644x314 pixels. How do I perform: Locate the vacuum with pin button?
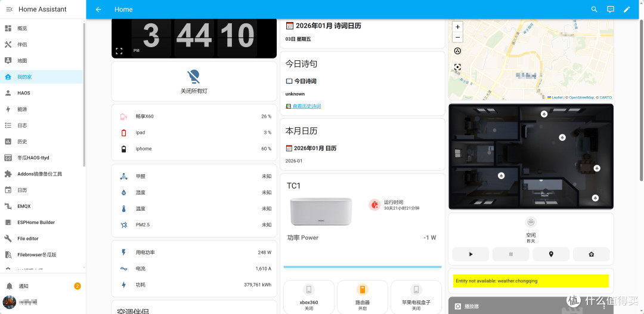[x=551, y=254]
